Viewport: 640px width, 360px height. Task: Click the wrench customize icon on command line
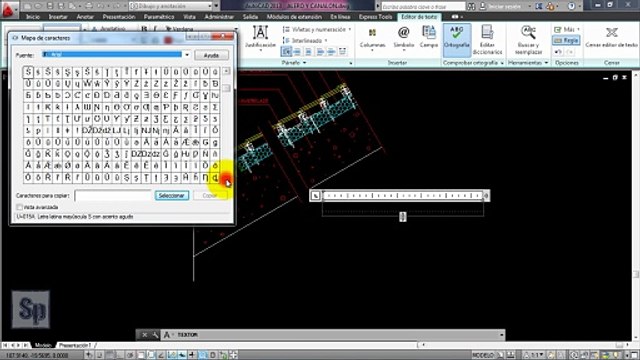point(155,335)
